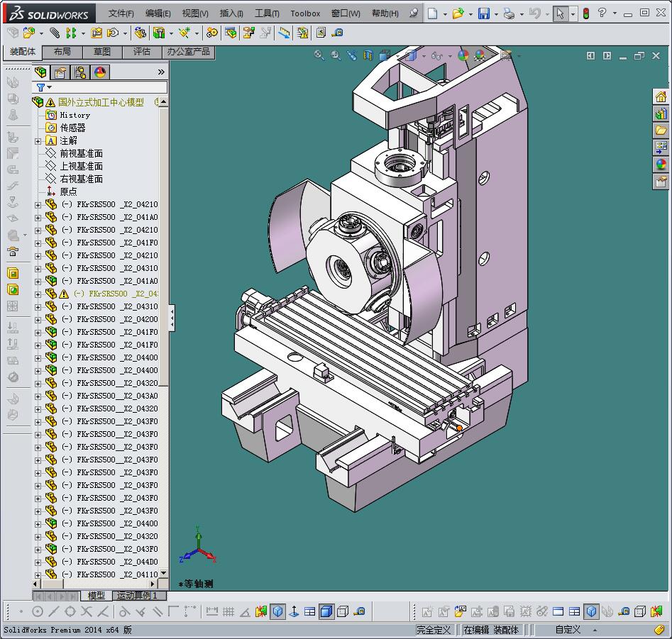The image size is (672, 639).
Task: Open the PropertyManager tab icon
Action: tap(61, 72)
